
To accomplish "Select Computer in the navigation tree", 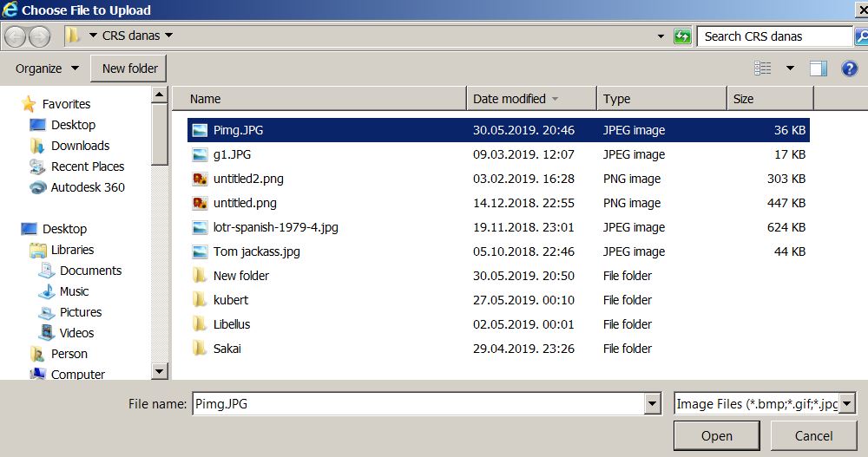I will pyautogui.click(x=78, y=375).
